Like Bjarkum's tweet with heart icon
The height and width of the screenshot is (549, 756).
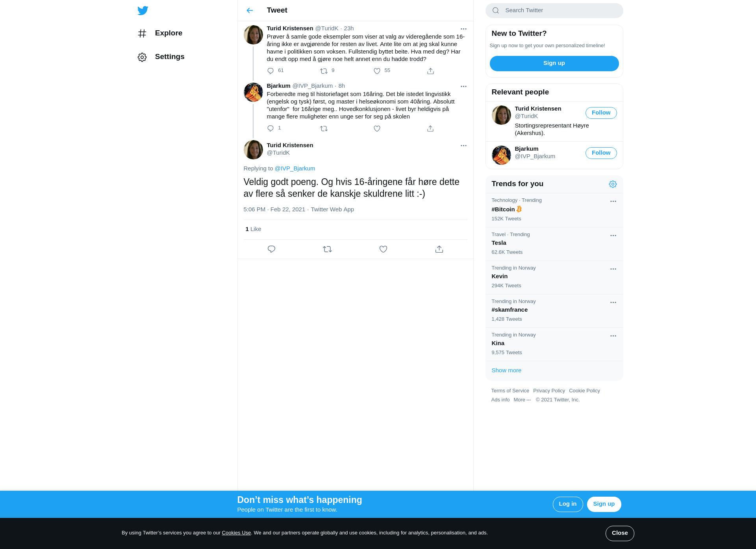pos(377,129)
